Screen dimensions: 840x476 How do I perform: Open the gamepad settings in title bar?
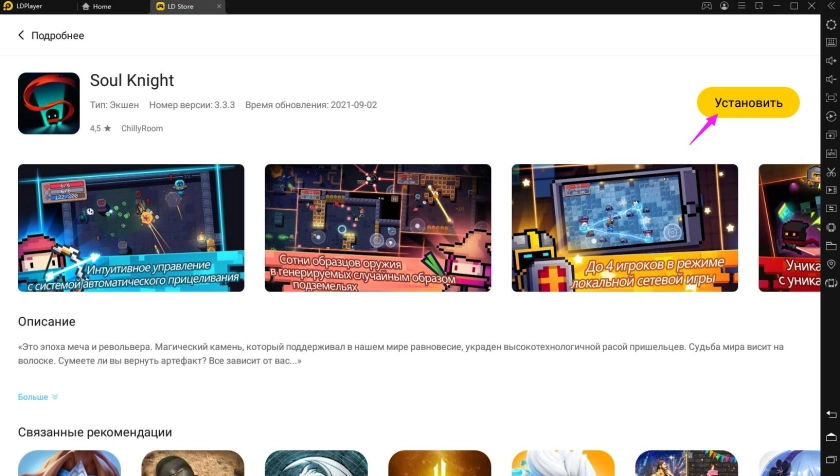click(707, 6)
